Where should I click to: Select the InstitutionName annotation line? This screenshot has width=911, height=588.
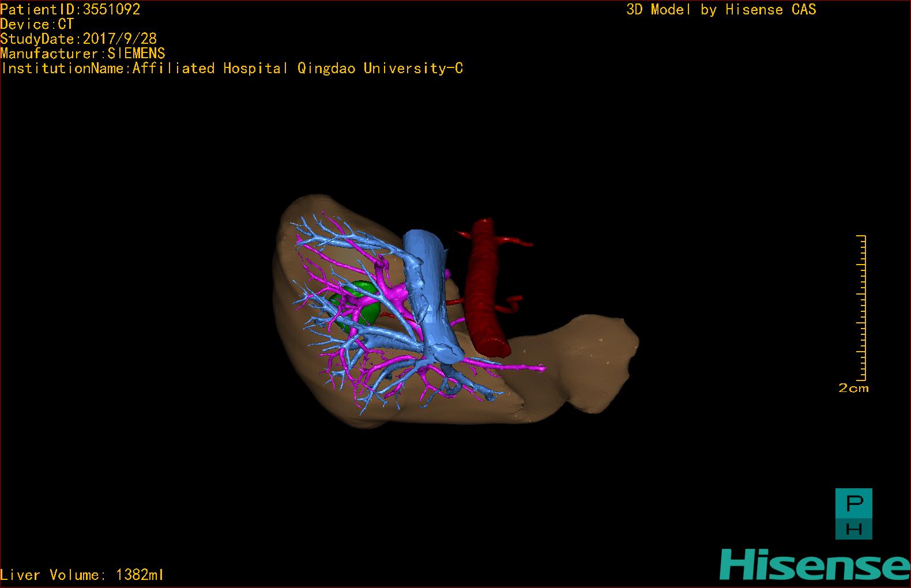[x=232, y=69]
